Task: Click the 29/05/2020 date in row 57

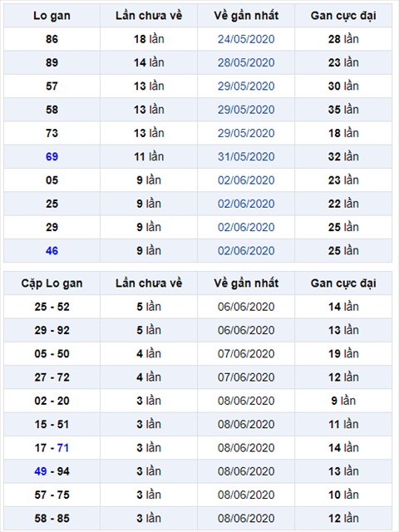Action: [x=246, y=86]
